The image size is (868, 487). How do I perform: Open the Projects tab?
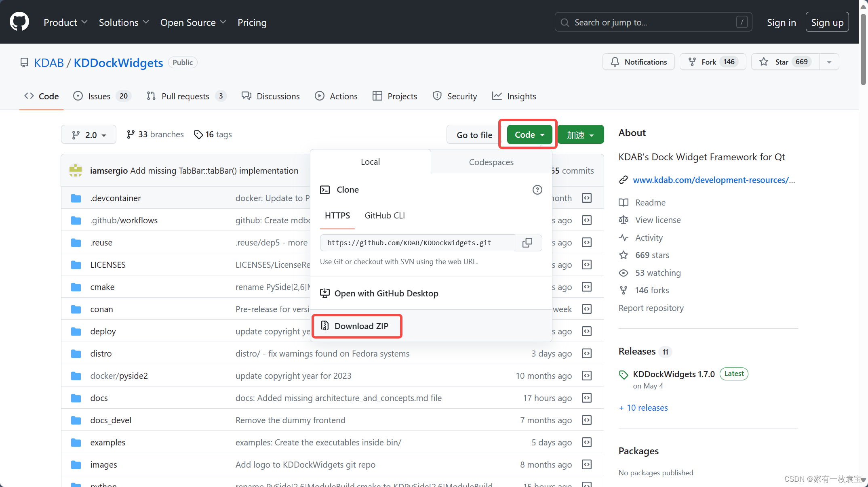coord(395,96)
